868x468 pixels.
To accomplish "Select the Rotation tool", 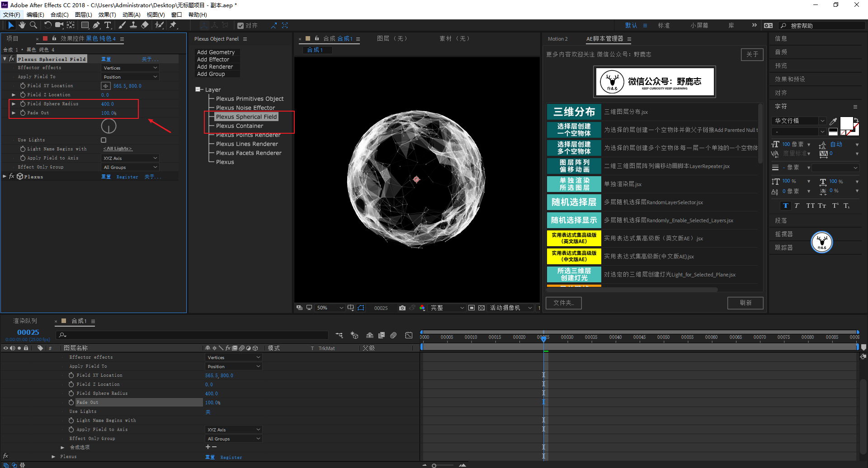I will pos(48,25).
